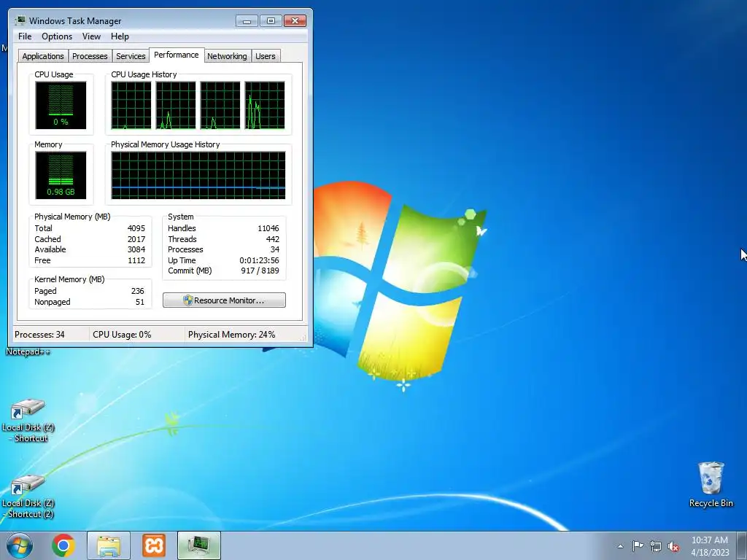Launch Google Chrome from the taskbar

63,545
